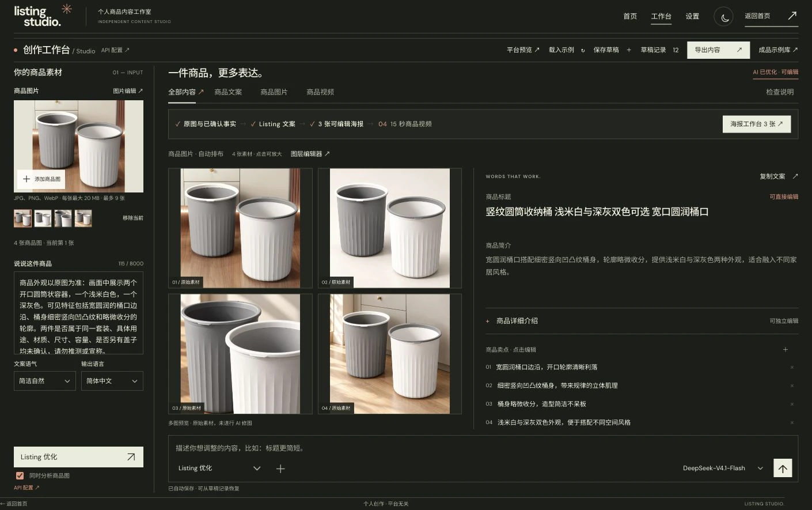The height and width of the screenshot is (510, 812).
Task: Click the arrow icon beside 复制文案
Action: click(x=795, y=176)
